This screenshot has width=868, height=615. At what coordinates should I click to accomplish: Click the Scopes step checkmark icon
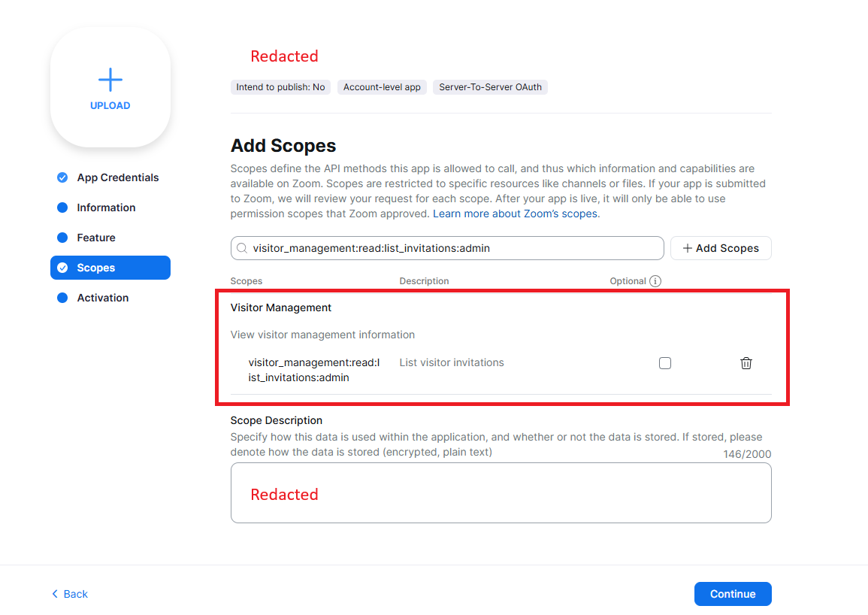pos(63,268)
